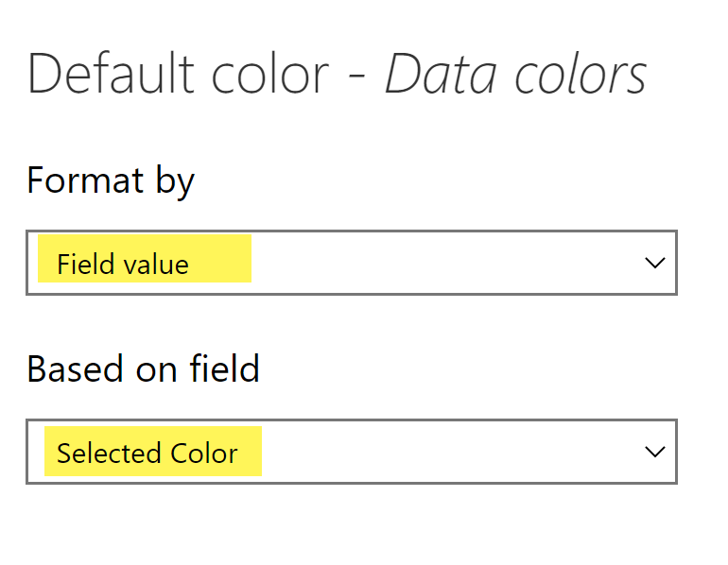Click the chevron arrow in Format by box
Image resolution: width=728 pixels, height=565 pixels.
655,263
